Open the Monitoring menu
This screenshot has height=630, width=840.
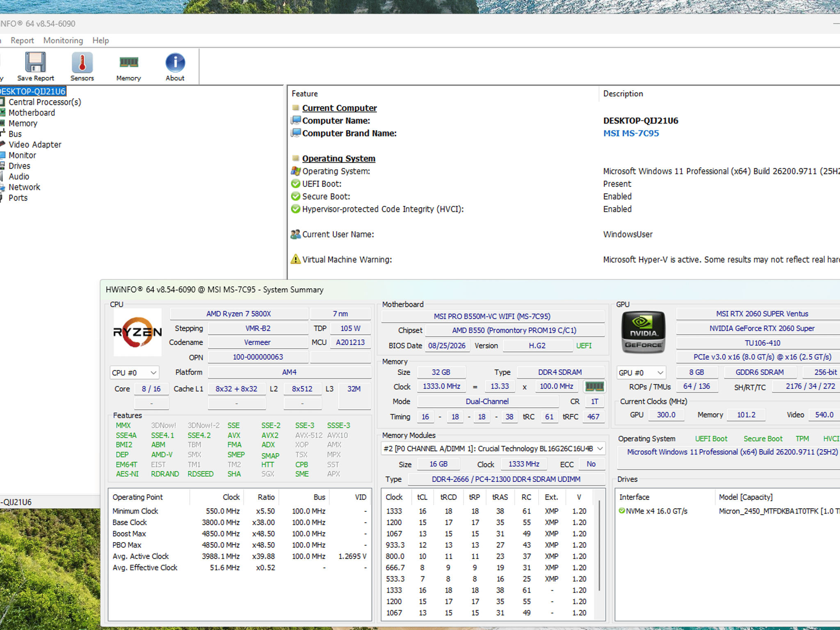(x=63, y=41)
